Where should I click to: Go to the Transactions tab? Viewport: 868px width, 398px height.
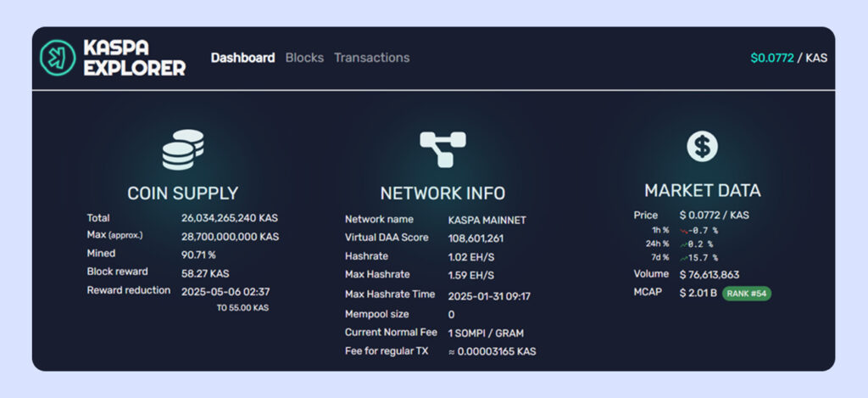pyautogui.click(x=372, y=58)
